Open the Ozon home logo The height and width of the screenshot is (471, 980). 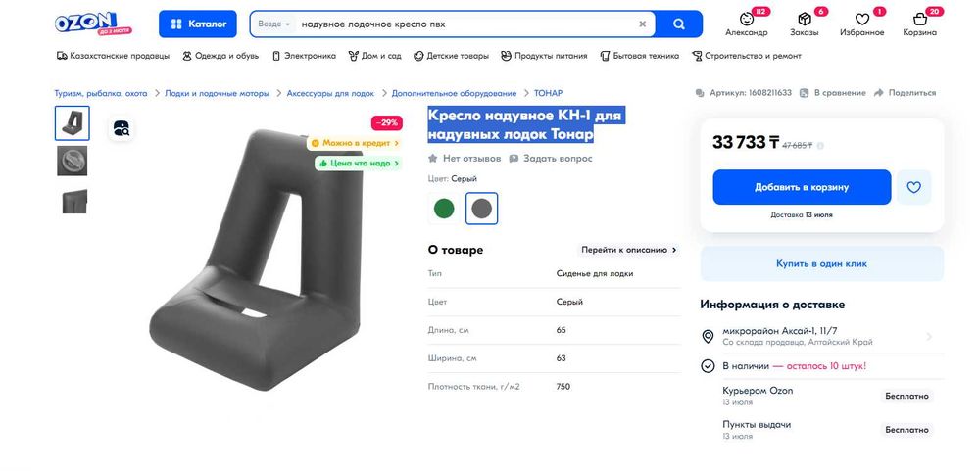coord(93,24)
